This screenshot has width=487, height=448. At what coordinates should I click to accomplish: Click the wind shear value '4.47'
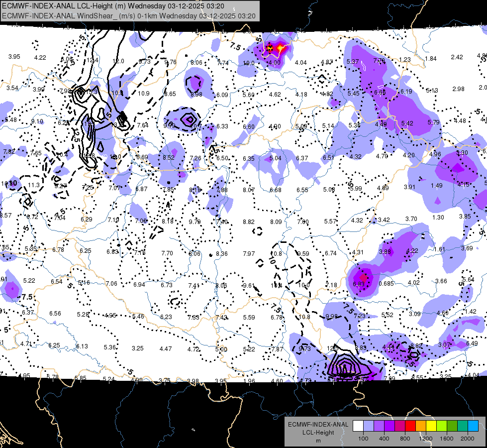[x=166, y=349]
